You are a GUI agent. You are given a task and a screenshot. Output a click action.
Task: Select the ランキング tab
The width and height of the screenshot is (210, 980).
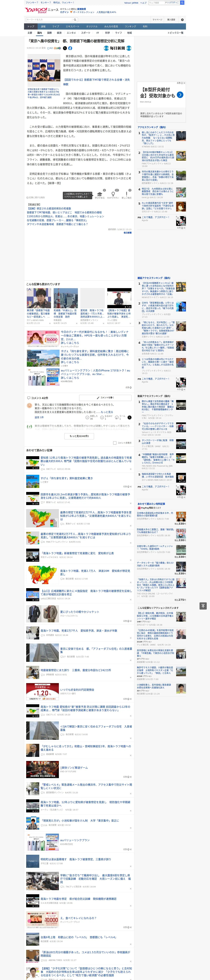[x=130, y=27]
